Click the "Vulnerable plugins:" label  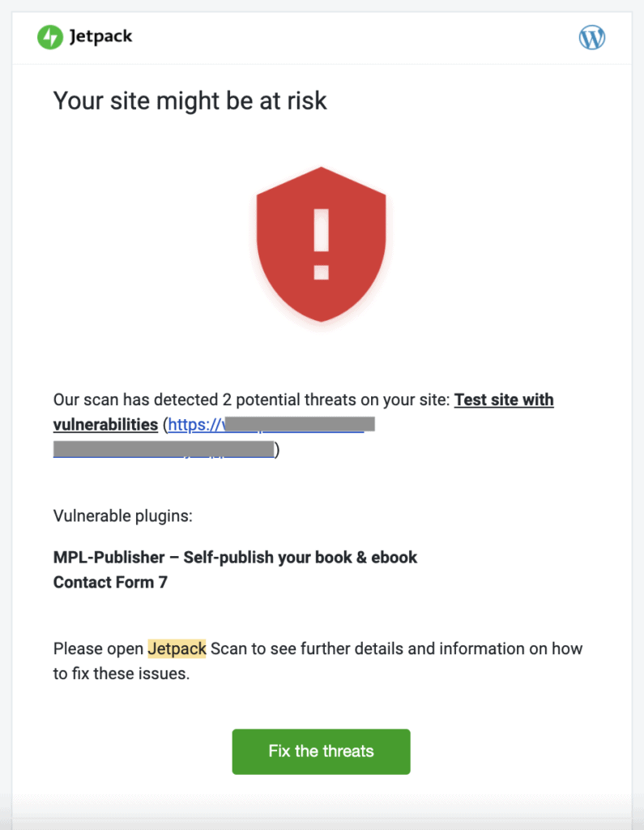click(x=122, y=516)
